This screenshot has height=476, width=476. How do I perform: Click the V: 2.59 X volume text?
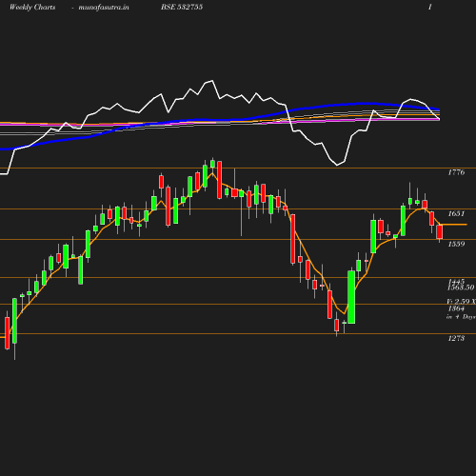coord(461,301)
